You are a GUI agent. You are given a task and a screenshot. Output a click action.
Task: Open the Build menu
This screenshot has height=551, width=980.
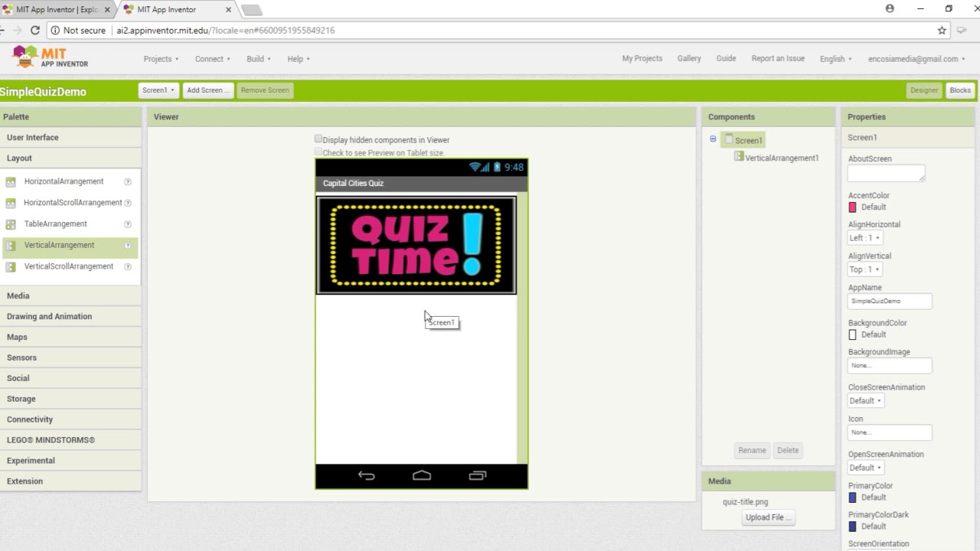[259, 59]
